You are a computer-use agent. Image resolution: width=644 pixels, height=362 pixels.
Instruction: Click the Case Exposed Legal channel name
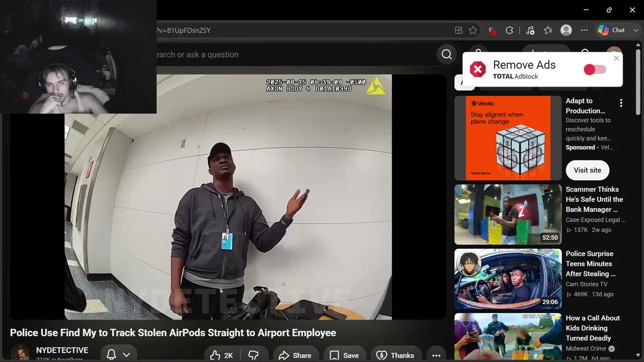tap(595, 220)
